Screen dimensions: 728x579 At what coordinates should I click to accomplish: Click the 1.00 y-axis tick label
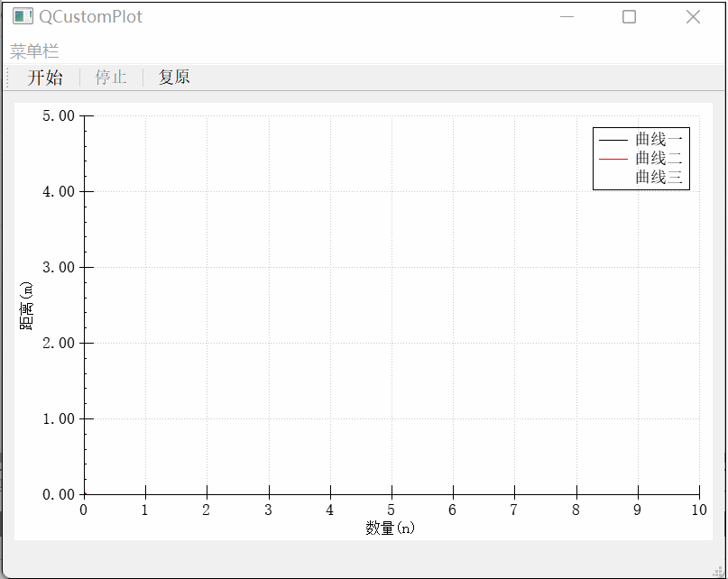59,418
